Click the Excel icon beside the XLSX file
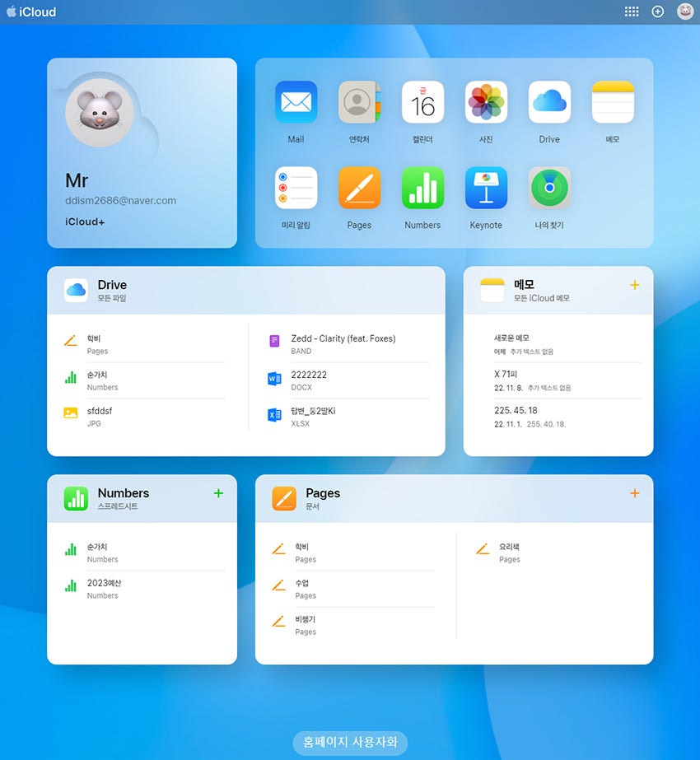Screen dimensions: 700x760 click(274, 415)
